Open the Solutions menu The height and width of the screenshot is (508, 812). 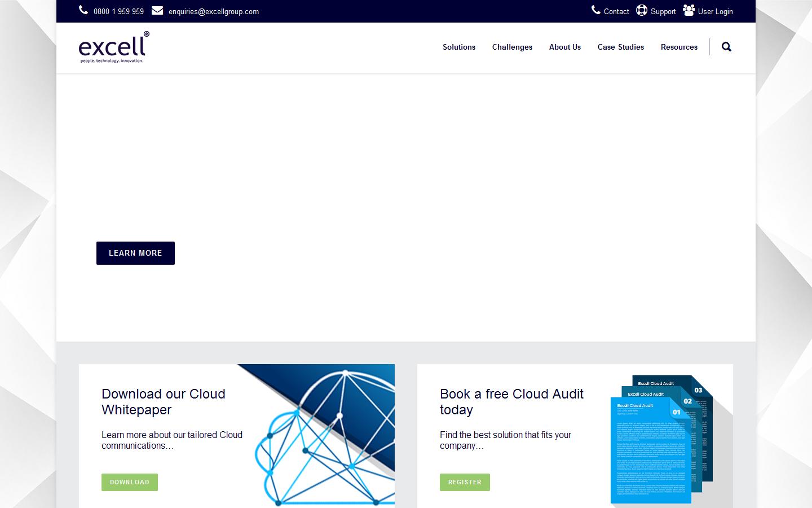tap(458, 47)
